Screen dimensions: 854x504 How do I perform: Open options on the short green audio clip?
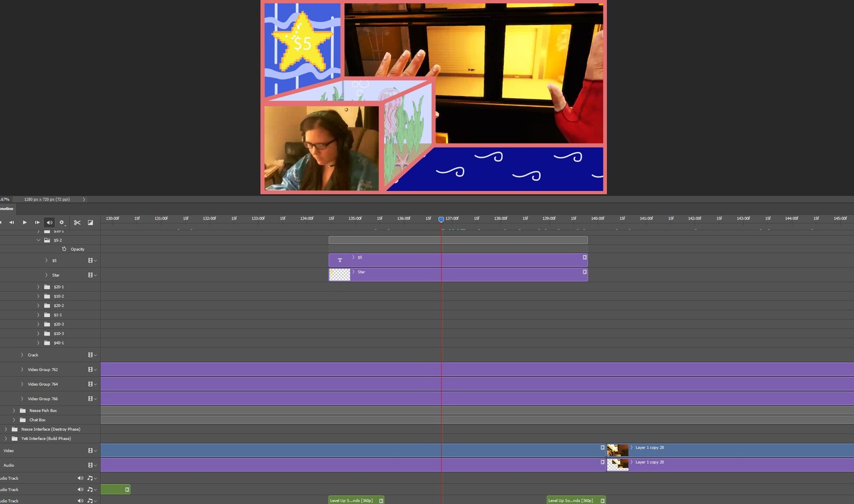(127, 489)
